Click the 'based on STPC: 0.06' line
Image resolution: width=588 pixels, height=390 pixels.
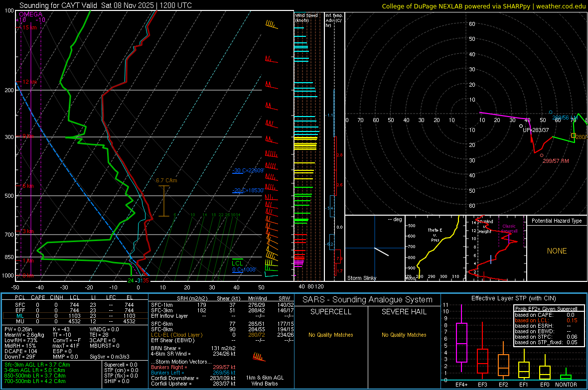[x=546, y=337]
